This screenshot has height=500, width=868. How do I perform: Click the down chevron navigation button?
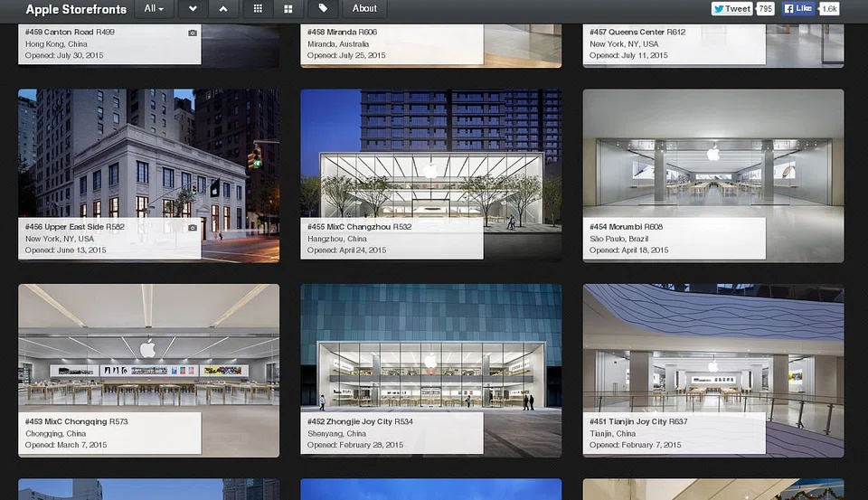pyautogui.click(x=193, y=9)
